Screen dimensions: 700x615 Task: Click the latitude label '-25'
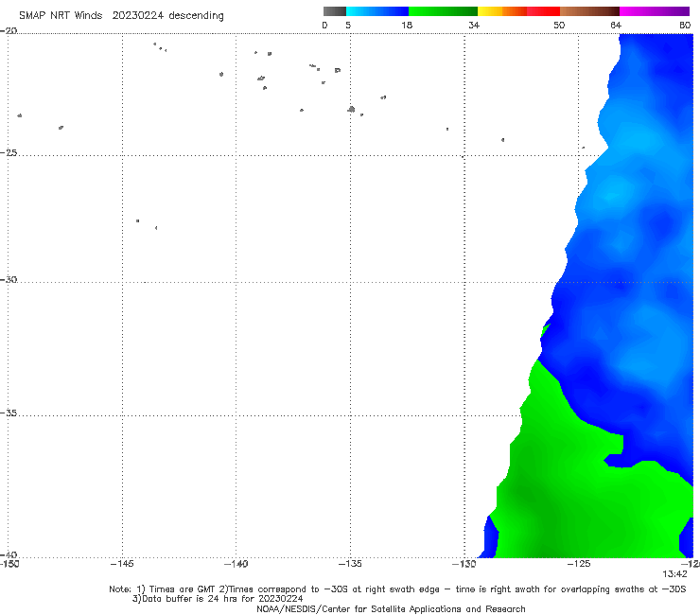coord(9,152)
